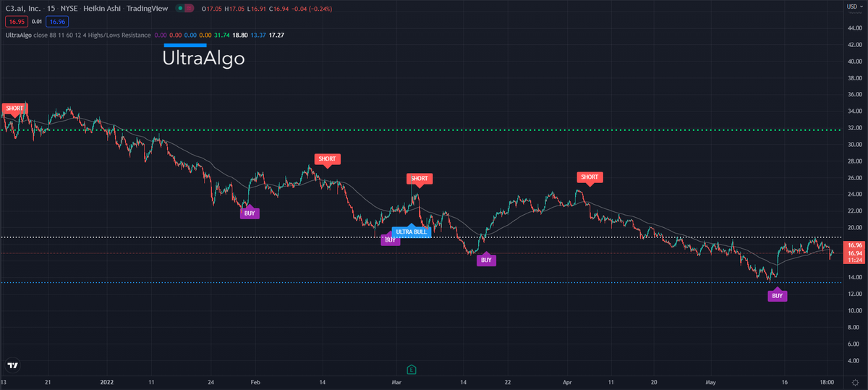Click the blue 16.96 buy price button

coord(56,20)
